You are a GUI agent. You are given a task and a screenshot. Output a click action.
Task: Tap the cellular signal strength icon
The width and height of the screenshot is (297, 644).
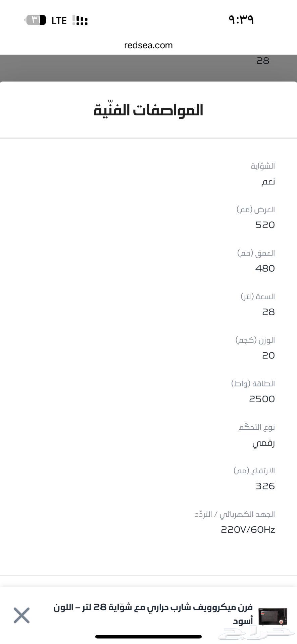click(x=80, y=20)
